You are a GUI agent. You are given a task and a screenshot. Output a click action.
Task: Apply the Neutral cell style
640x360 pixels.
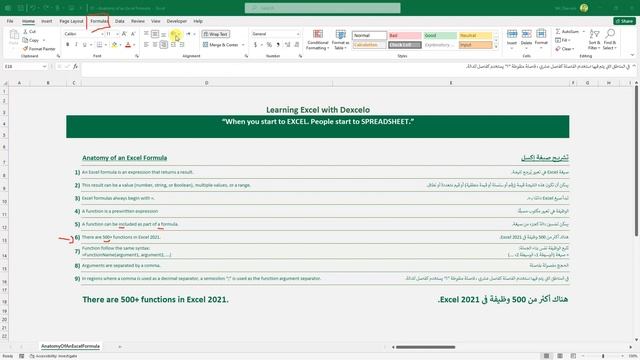476,36
